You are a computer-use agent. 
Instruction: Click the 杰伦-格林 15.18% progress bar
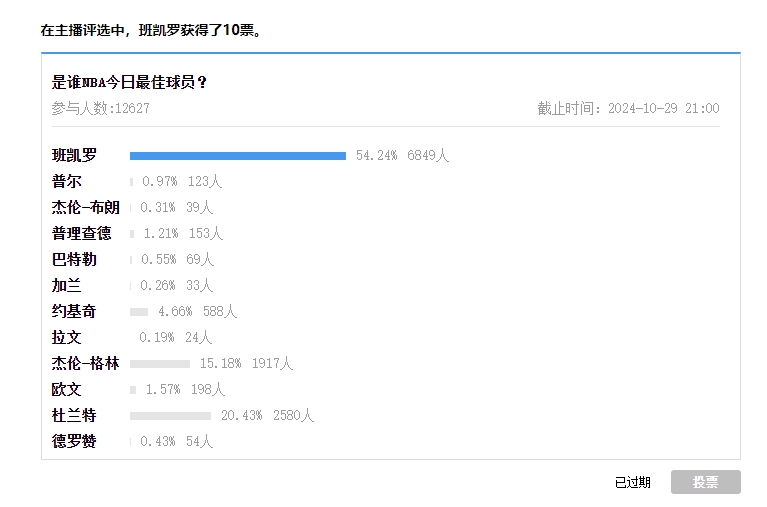[x=160, y=364]
